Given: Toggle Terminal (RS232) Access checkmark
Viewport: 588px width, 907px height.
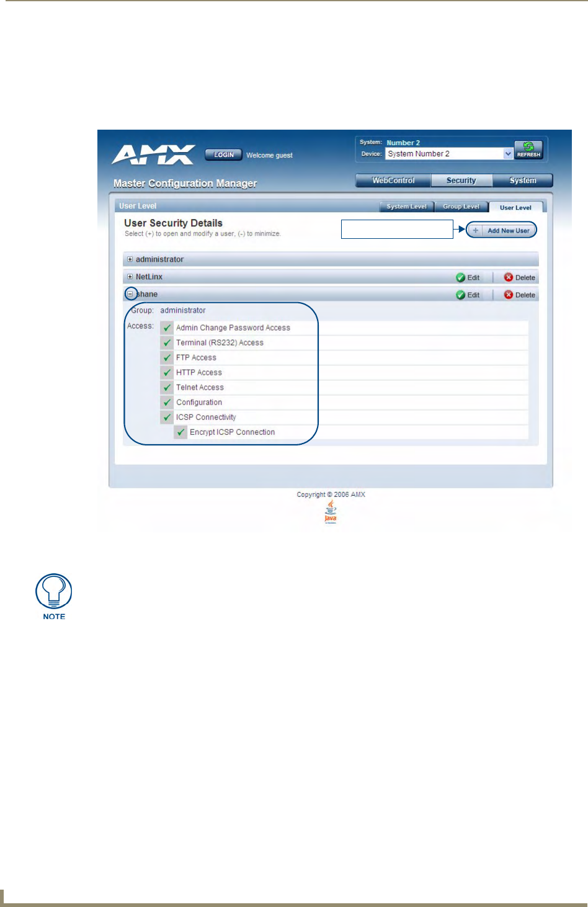Looking at the screenshot, I should [x=167, y=342].
